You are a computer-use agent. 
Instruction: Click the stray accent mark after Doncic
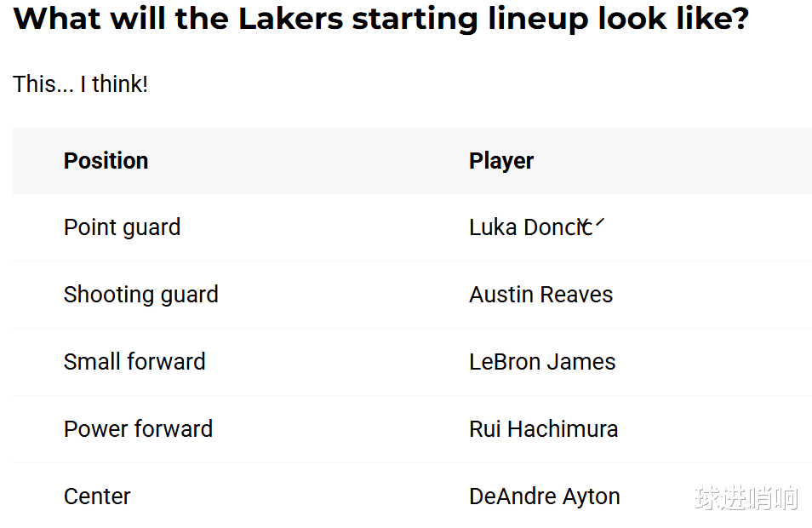pos(599,222)
